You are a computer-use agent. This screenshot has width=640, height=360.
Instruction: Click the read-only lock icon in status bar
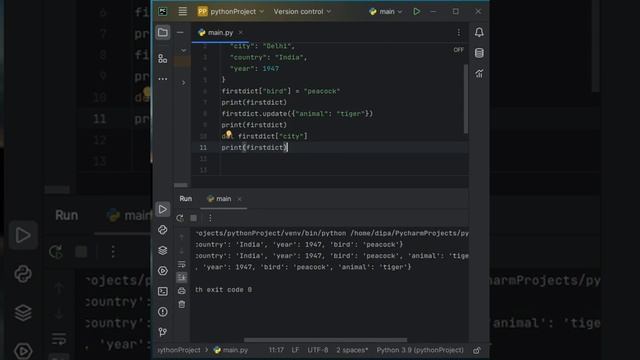click(477, 350)
